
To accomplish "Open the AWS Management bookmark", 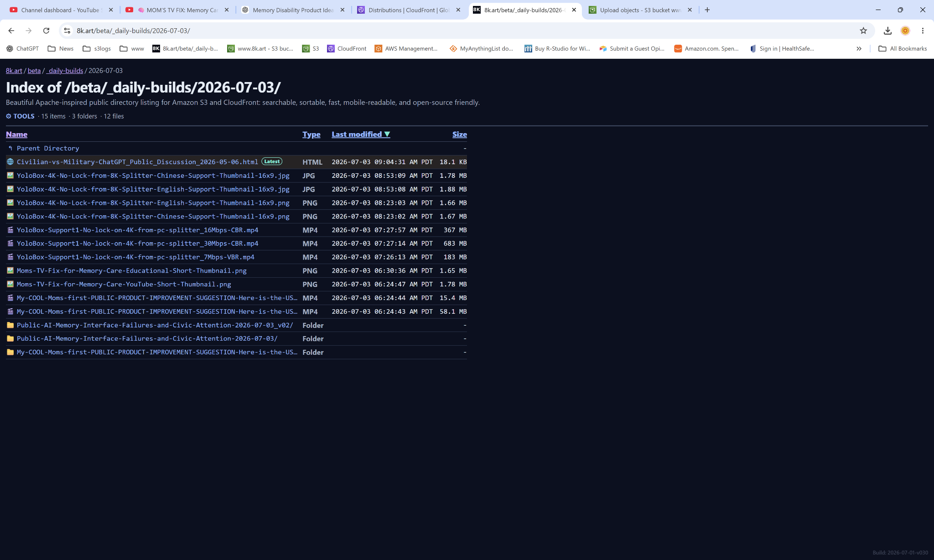I will pyautogui.click(x=406, y=49).
